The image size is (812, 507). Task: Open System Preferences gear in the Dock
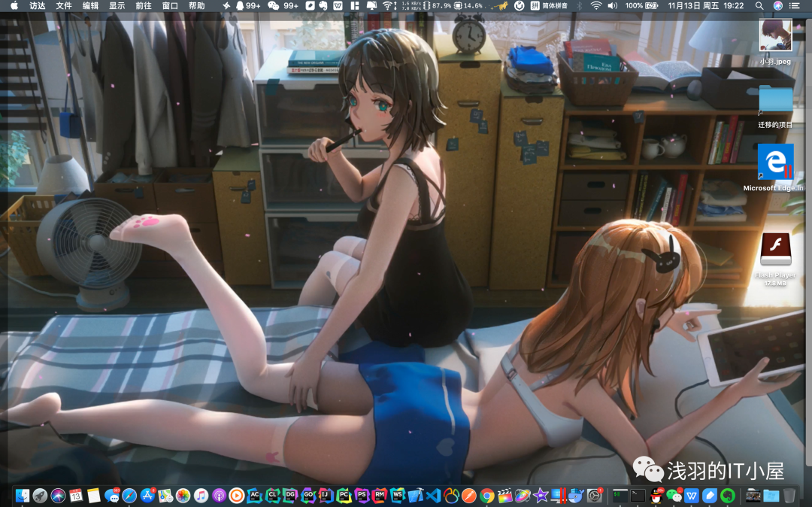click(595, 496)
